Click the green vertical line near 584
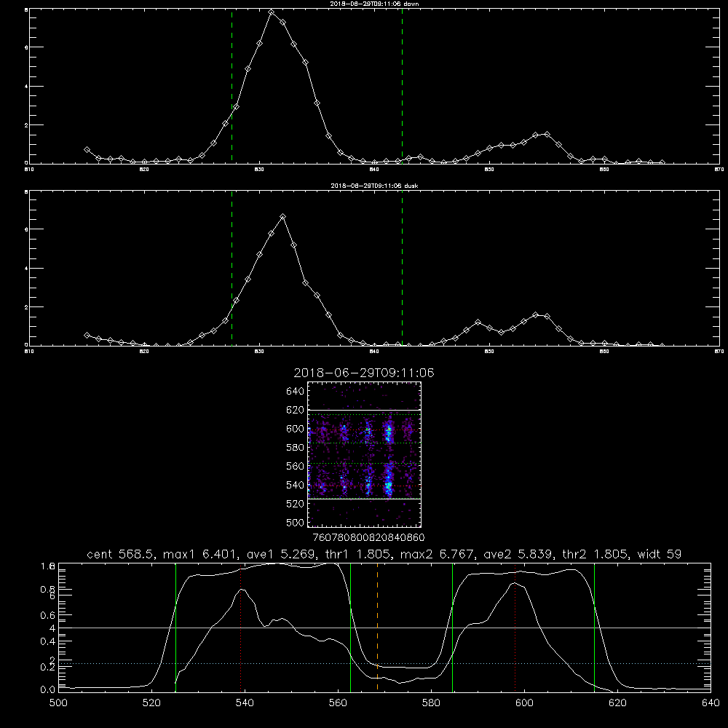The image size is (728, 728). [452, 627]
